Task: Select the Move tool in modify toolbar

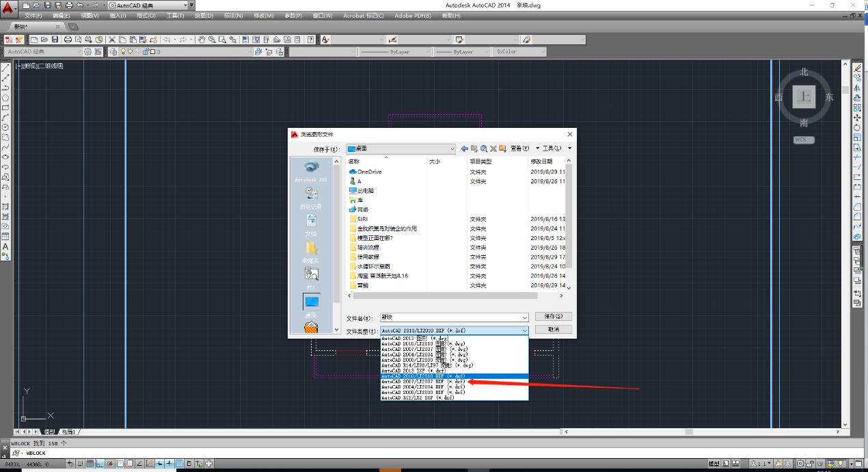Action: [857, 118]
